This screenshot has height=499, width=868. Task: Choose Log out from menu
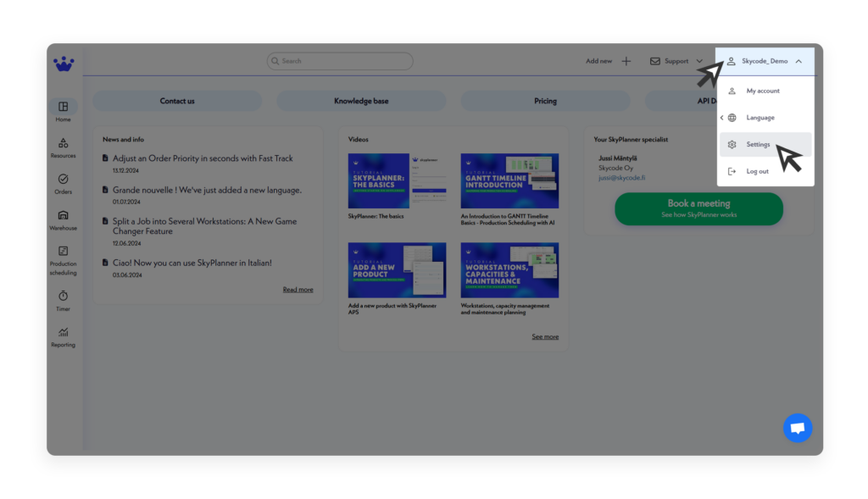click(x=757, y=171)
